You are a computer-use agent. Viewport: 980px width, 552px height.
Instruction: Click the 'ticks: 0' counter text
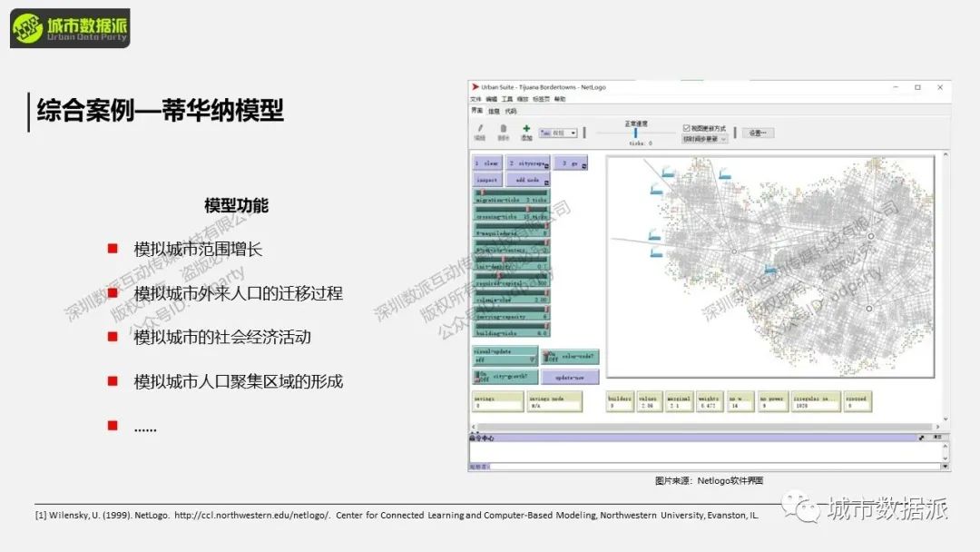[641, 143]
